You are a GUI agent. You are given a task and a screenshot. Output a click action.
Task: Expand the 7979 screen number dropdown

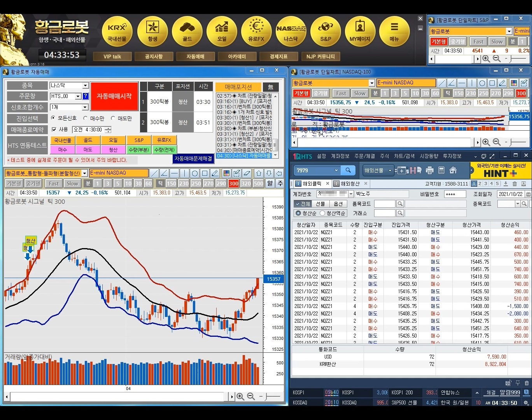(x=336, y=170)
